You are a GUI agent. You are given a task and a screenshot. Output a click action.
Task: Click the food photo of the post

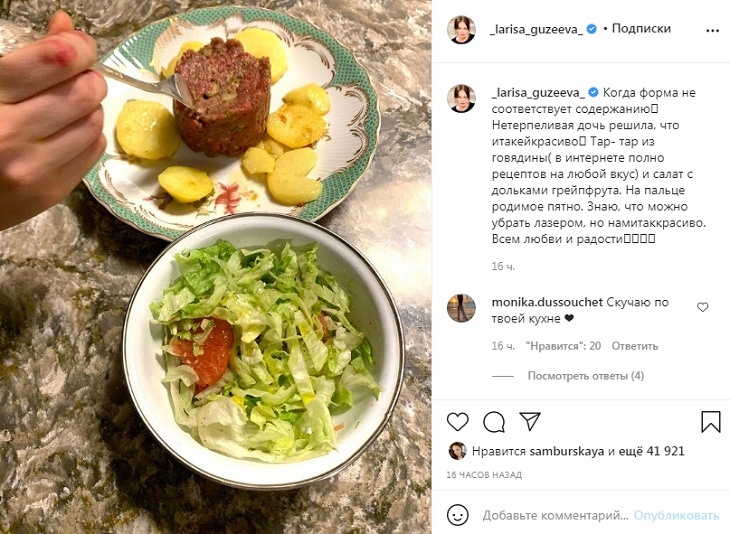coord(216,267)
